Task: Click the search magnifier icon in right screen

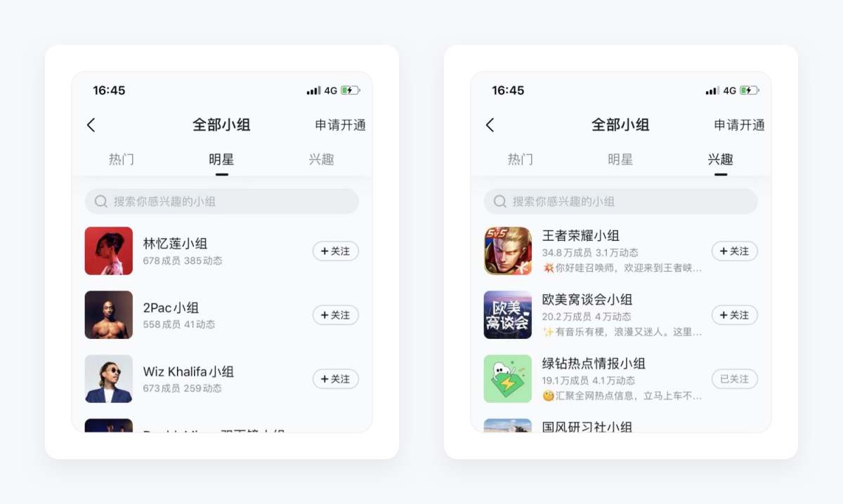Action: click(500, 201)
